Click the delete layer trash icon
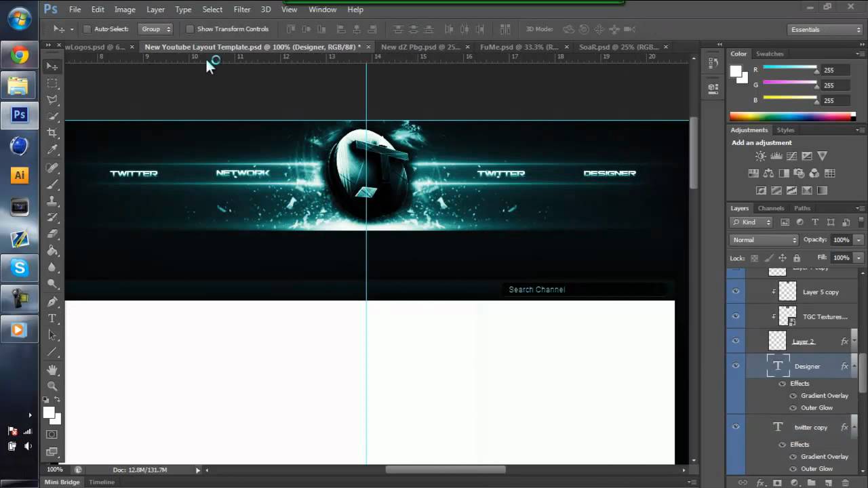This screenshot has height=488, width=868. (845, 483)
